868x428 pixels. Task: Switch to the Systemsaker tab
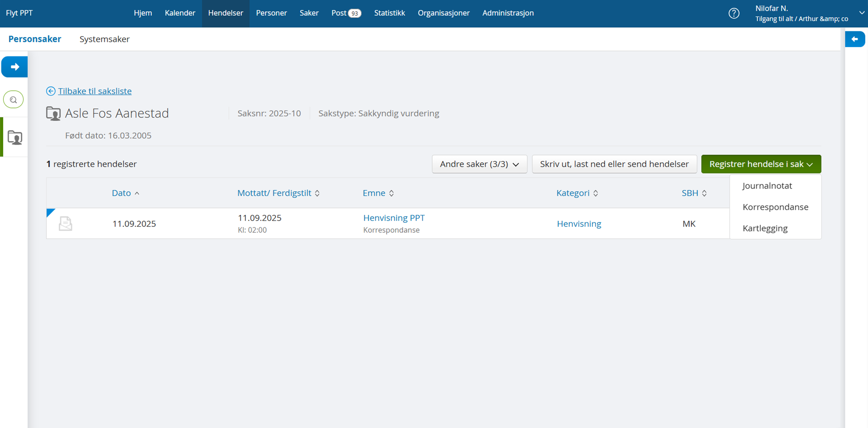point(104,39)
